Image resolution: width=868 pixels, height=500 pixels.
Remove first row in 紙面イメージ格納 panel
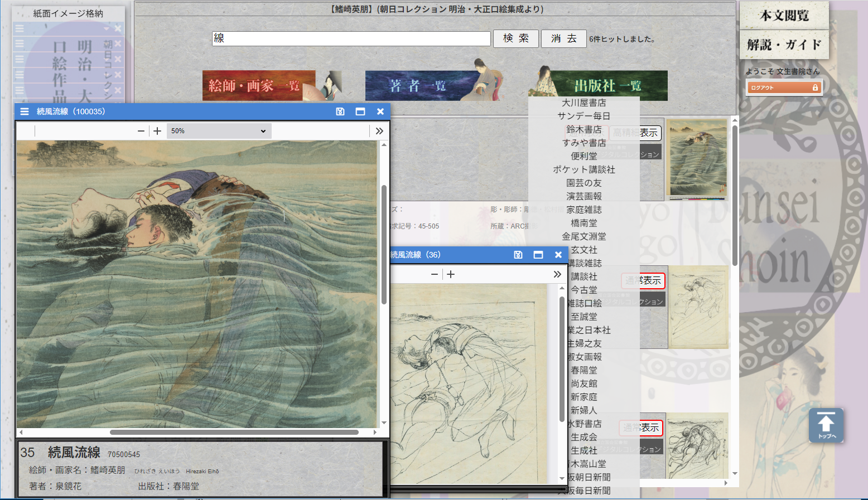click(118, 28)
